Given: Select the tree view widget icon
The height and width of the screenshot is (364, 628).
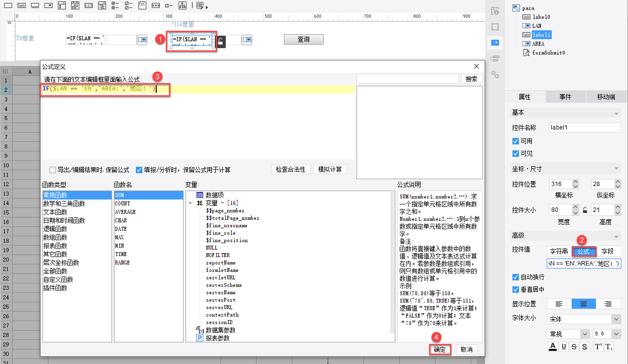Looking at the screenshot, I should click(182, 5).
